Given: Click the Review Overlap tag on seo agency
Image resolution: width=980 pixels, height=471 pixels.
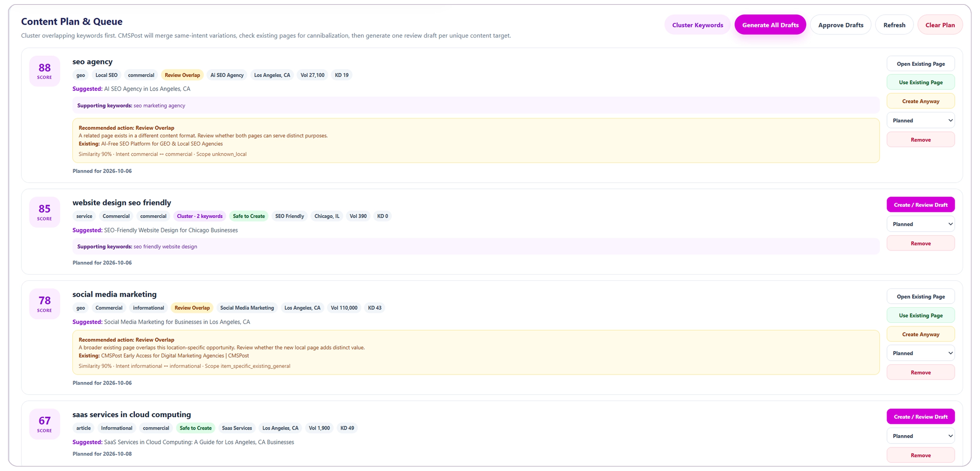Looking at the screenshot, I should point(182,75).
